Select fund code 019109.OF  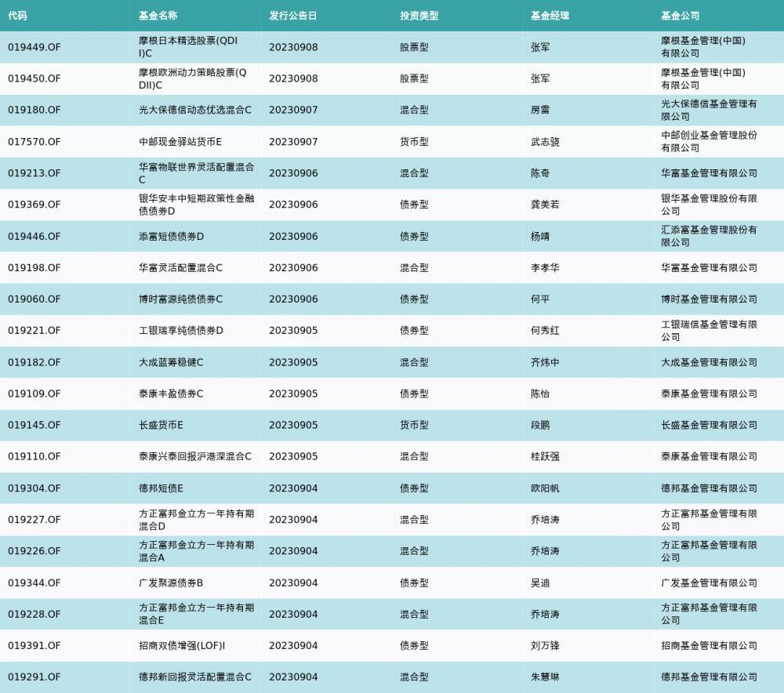[x=34, y=394]
